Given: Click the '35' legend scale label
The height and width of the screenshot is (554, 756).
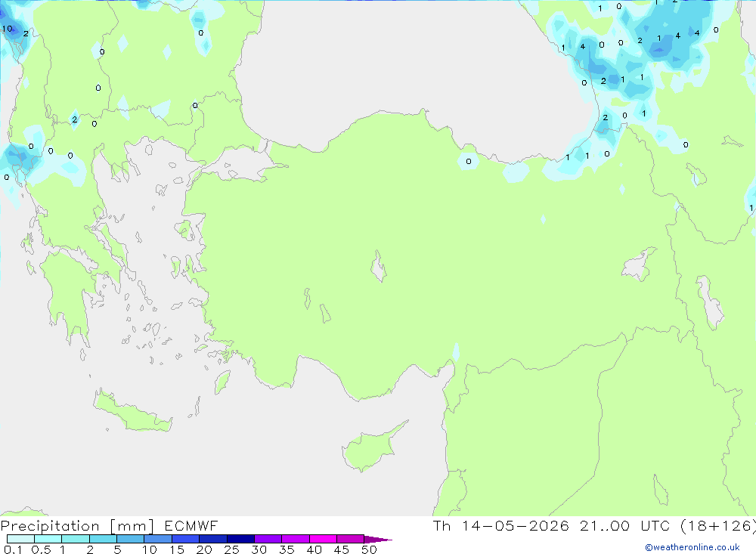Looking at the screenshot, I should click(x=287, y=549).
